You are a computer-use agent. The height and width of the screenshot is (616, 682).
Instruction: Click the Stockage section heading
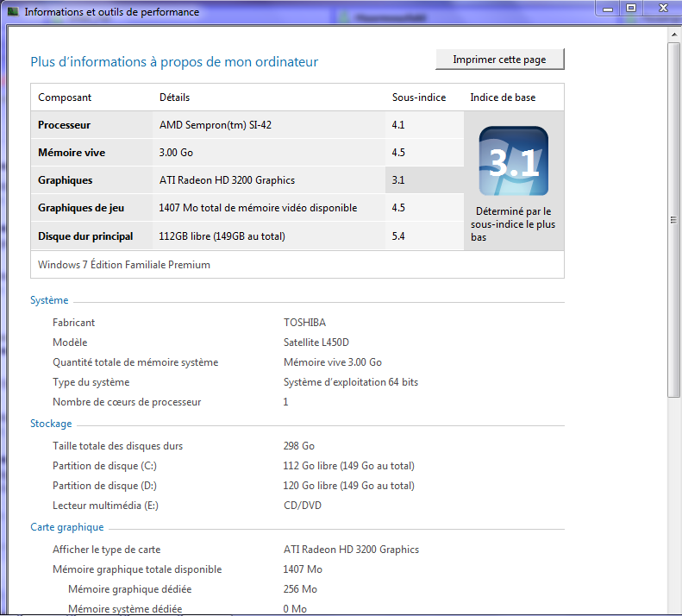click(x=51, y=424)
